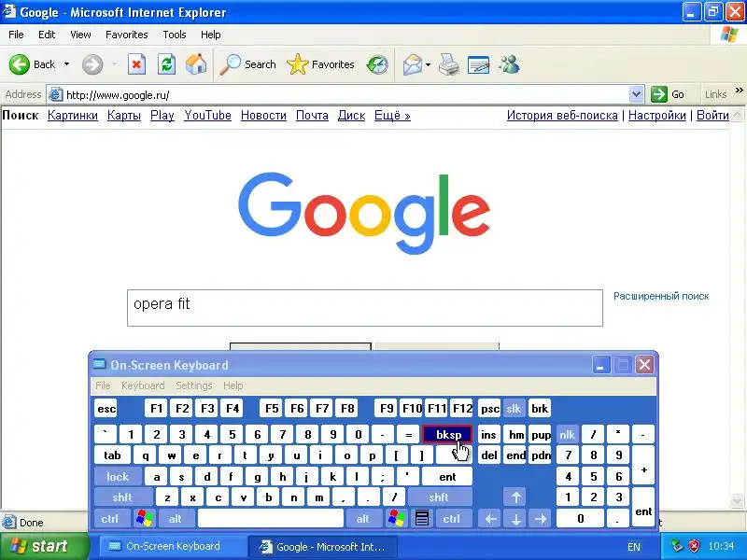Open the History clock icon
The width and height of the screenshot is (747, 560).
(377, 64)
